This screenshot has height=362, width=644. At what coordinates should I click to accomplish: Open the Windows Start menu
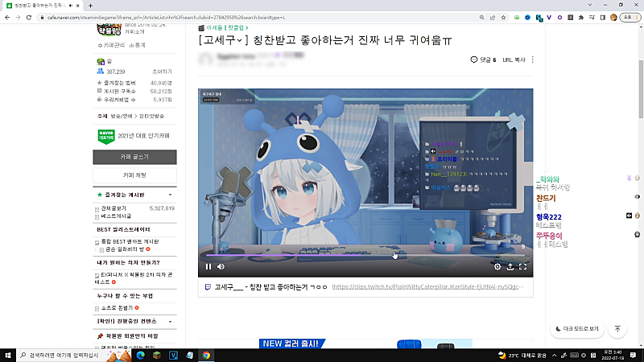(8, 355)
